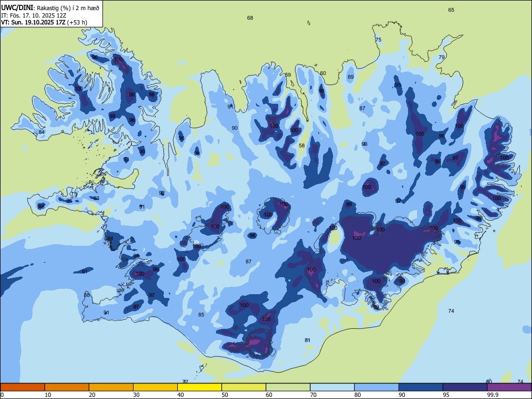Click the humidity value '68' over the sea
This screenshot has width=532, height=399.
click(x=250, y=18)
